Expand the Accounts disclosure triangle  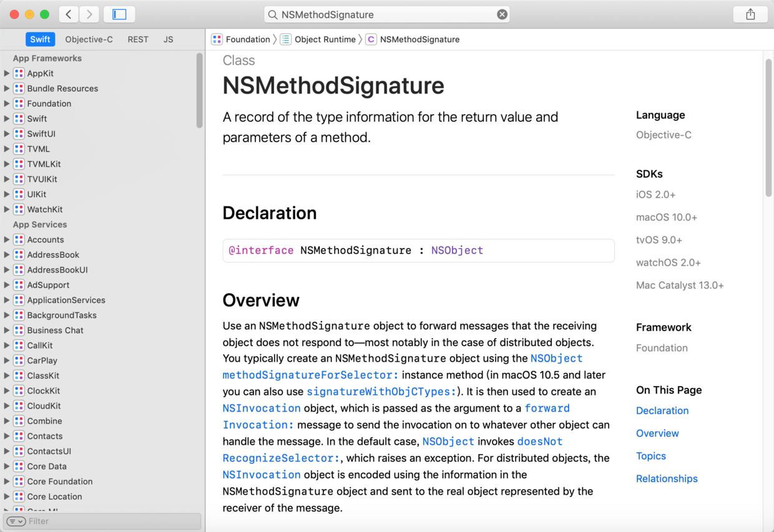[7, 239]
